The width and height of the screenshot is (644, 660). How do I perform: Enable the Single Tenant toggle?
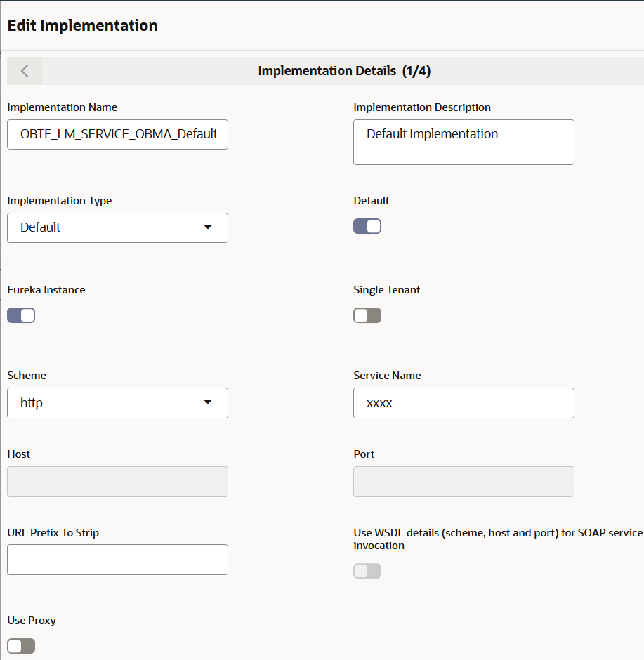point(367,315)
